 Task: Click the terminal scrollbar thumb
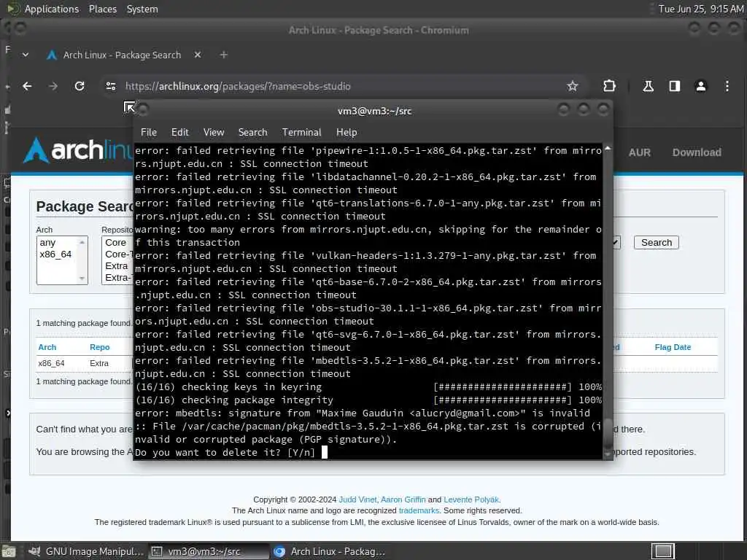[x=608, y=433]
